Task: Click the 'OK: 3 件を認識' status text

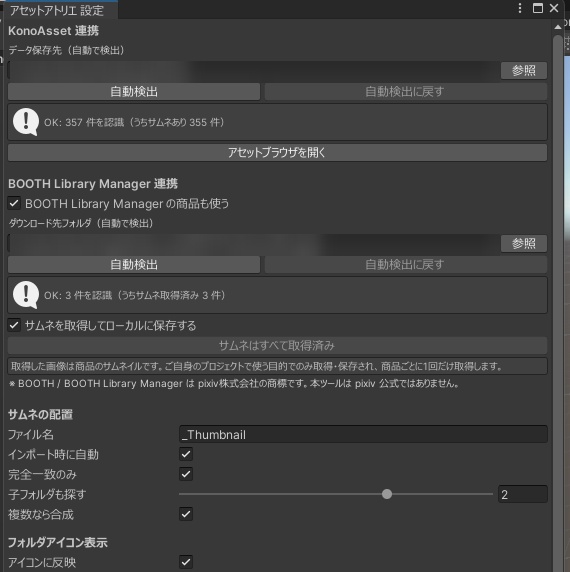Action: (x=135, y=295)
